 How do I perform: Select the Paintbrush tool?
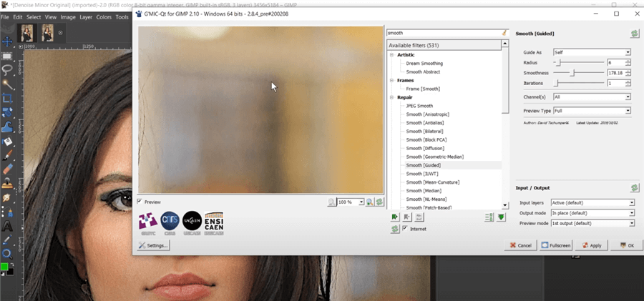point(7,155)
